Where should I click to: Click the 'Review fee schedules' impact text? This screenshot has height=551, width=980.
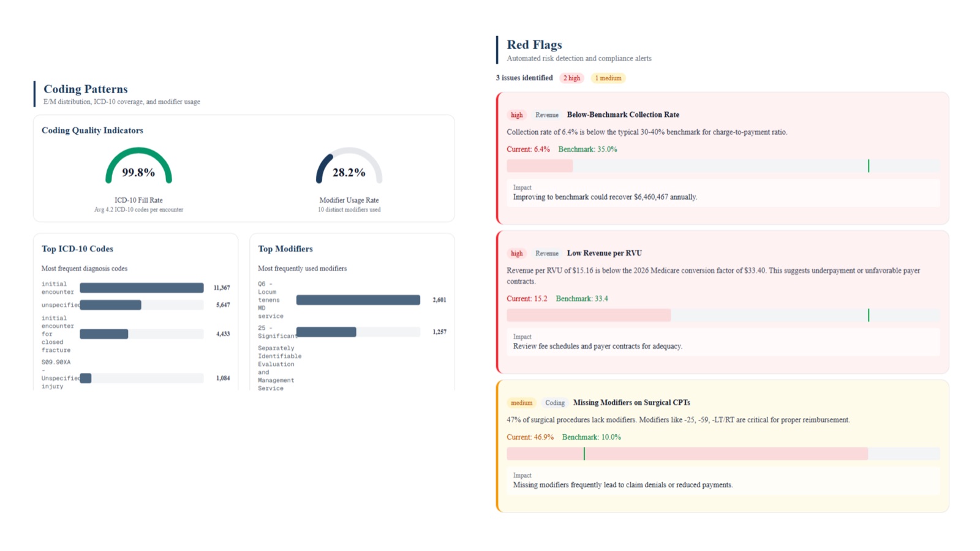click(598, 347)
